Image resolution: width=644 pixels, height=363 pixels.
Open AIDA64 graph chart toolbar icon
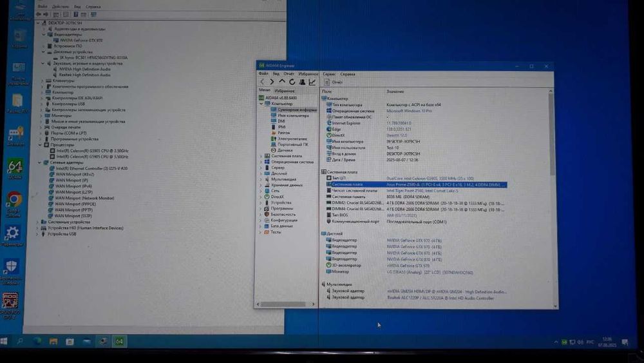tap(312, 82)
